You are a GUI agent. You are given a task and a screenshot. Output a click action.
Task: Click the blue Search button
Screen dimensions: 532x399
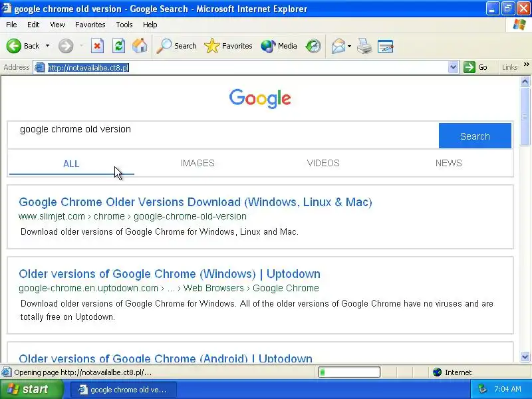click(475, 136)
